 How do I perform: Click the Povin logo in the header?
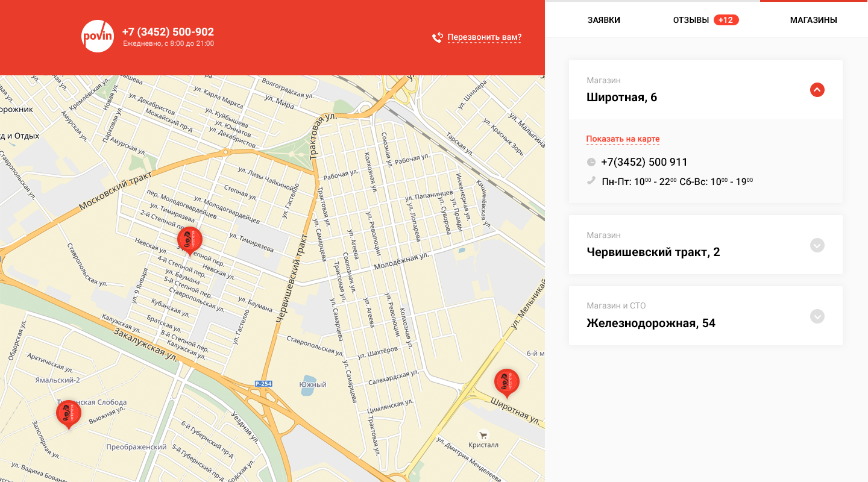(x=98, y=36)
